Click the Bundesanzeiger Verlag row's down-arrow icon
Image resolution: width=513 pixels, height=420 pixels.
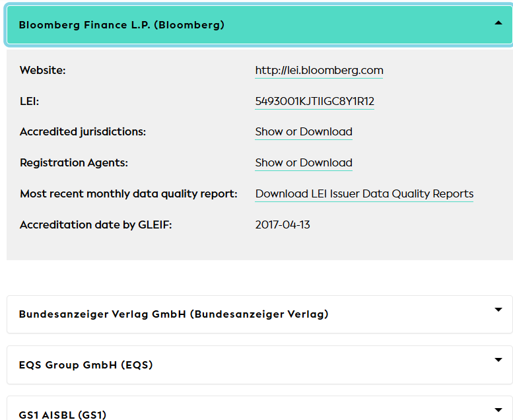tap(498, 310)
